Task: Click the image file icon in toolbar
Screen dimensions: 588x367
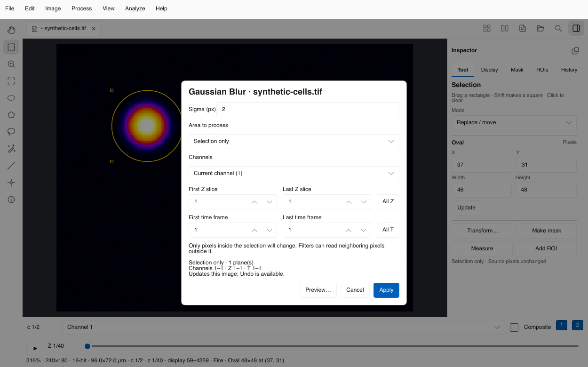Action: click(523, 28)
